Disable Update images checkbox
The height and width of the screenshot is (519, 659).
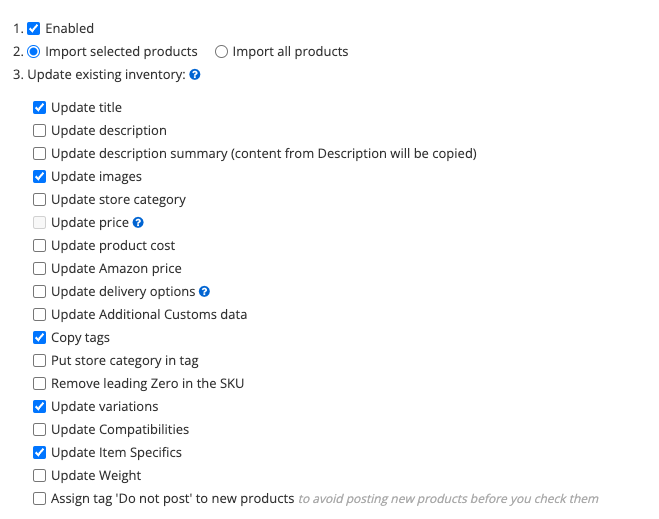(40, 177)
